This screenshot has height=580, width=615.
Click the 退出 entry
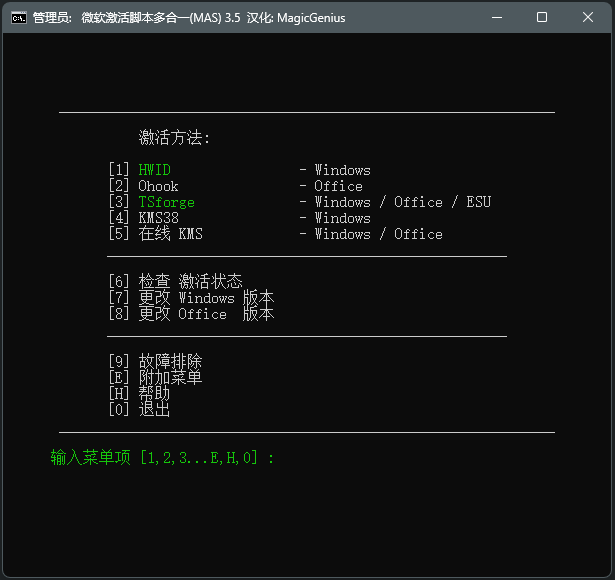coord(155,409)
